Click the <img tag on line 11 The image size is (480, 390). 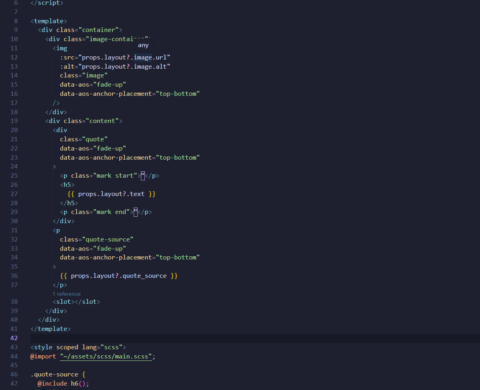[x=60, y=48]
